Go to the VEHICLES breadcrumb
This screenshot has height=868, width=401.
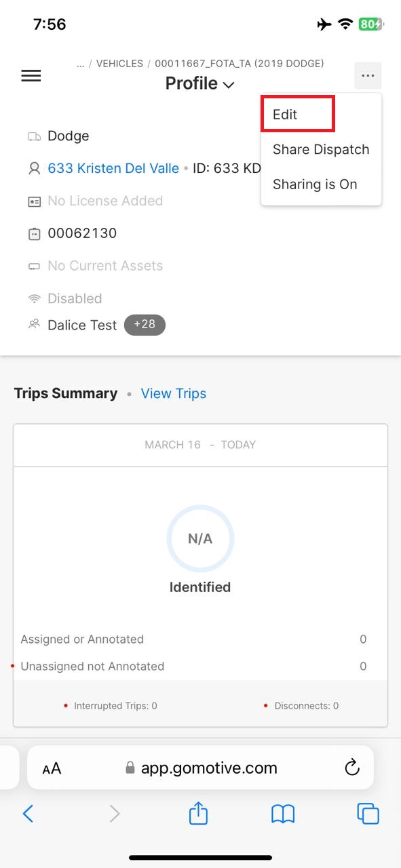pyautogui.click(x=119, y=64)
